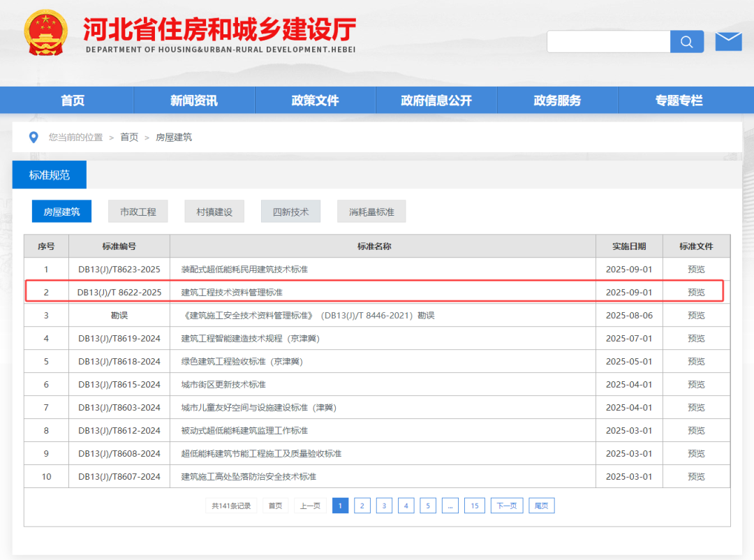Go to the 首页 pagination button
Image resolution: width=754 pixels, height=560 pixels.
[276, 506]
